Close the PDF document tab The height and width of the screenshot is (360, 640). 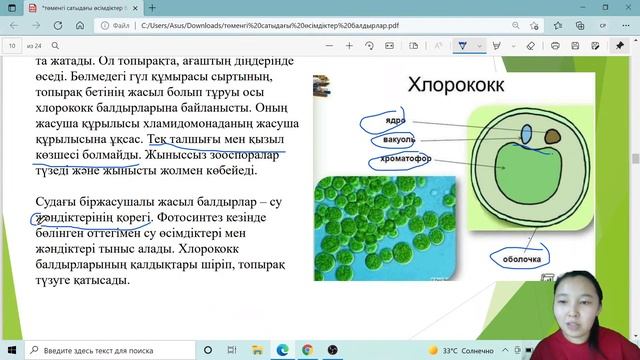click(x=135, y=8)
